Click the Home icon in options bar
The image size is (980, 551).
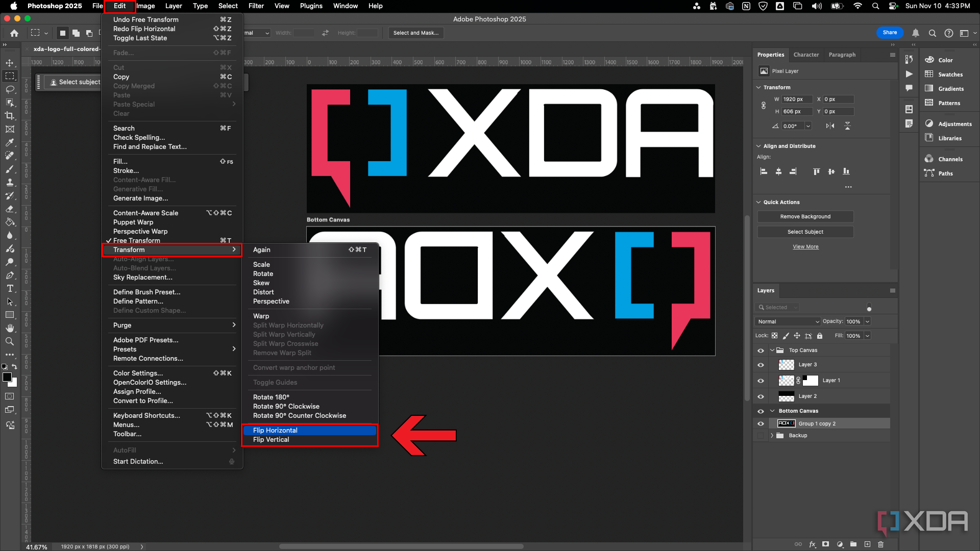14,33
